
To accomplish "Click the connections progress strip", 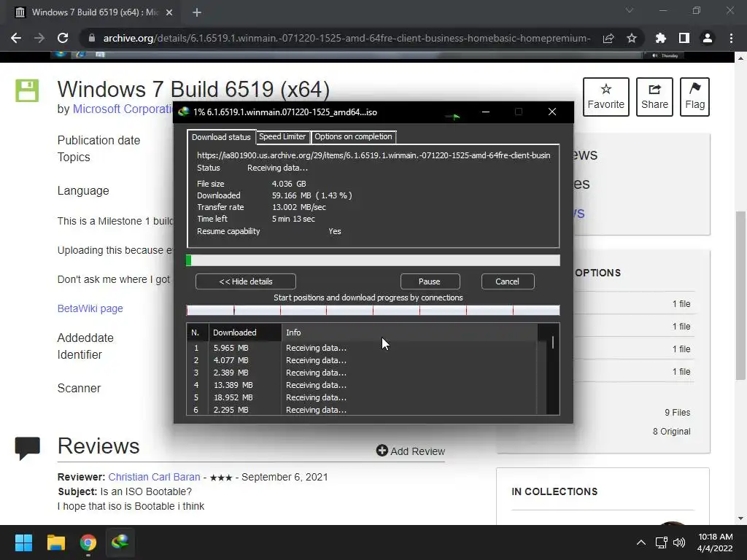I will pyautogui.click(x=373, y=311).
